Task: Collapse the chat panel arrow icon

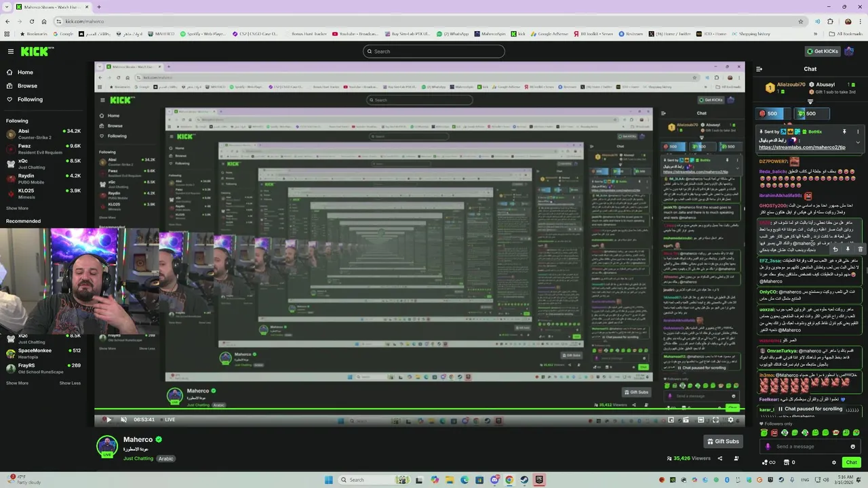Action: click(759, 68)
